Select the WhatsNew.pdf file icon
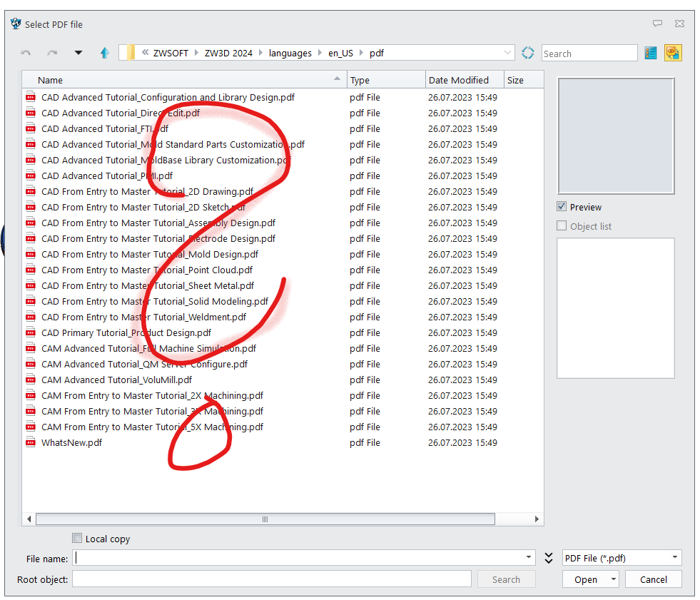This screenshot has height=600, width=700. [x=31, y=442]
